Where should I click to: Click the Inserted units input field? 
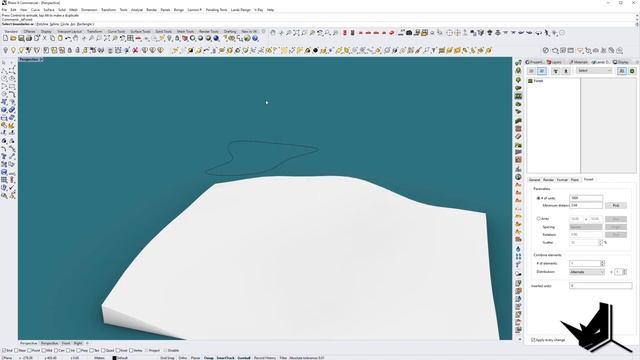pyautogui.click(x=600, y=286)
